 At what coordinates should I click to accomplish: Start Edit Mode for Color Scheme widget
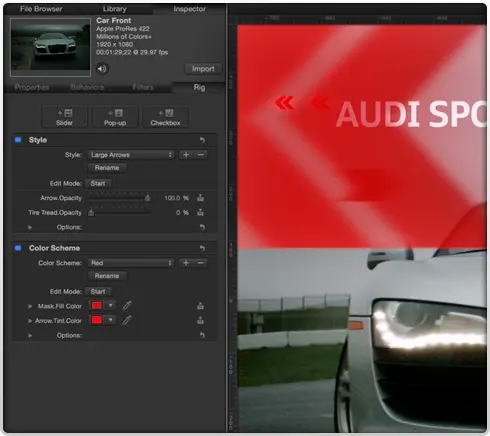click(98, 292)
